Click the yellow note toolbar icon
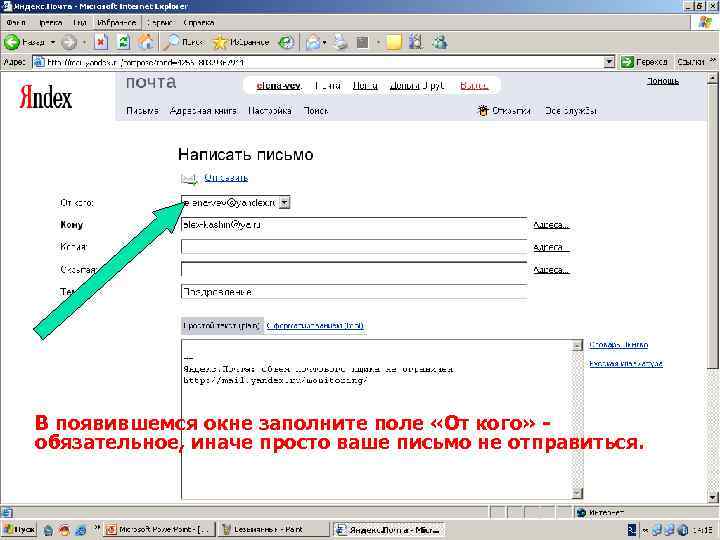Viewport: 720px width, 540px height. point(394,43)
